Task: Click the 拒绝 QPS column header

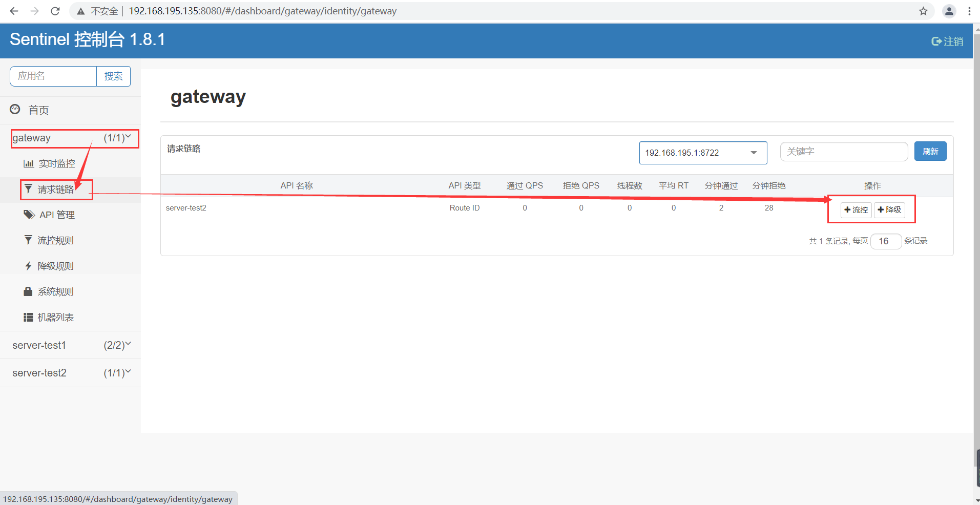Action: [581, 185]
